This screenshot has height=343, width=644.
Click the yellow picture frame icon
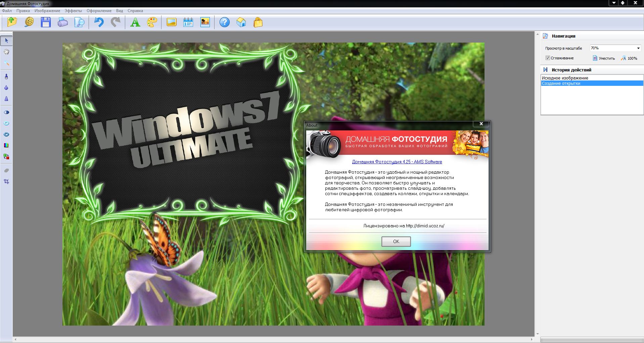(172, 22)
